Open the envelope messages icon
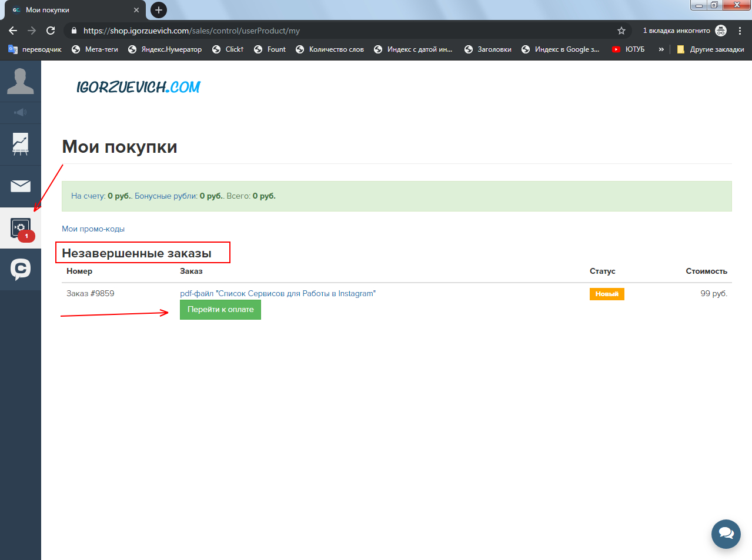The width and height of the screenshot is (752, 560). (21, 186)
